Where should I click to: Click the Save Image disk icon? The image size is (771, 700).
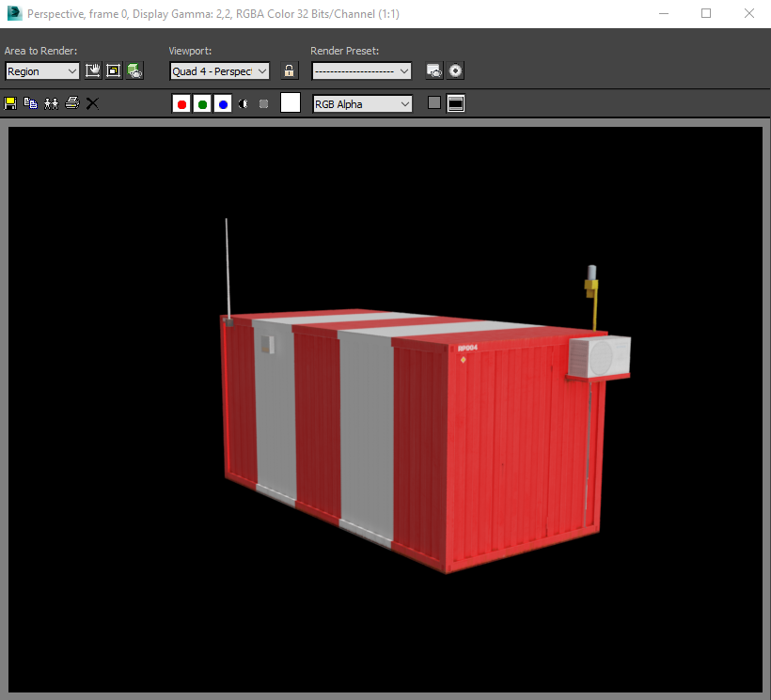coord(10,103)
